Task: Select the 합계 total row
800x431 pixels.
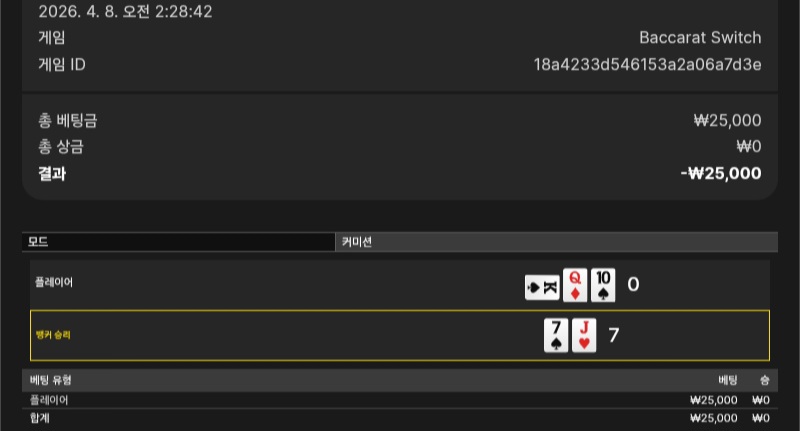Action: pos(400,418)
